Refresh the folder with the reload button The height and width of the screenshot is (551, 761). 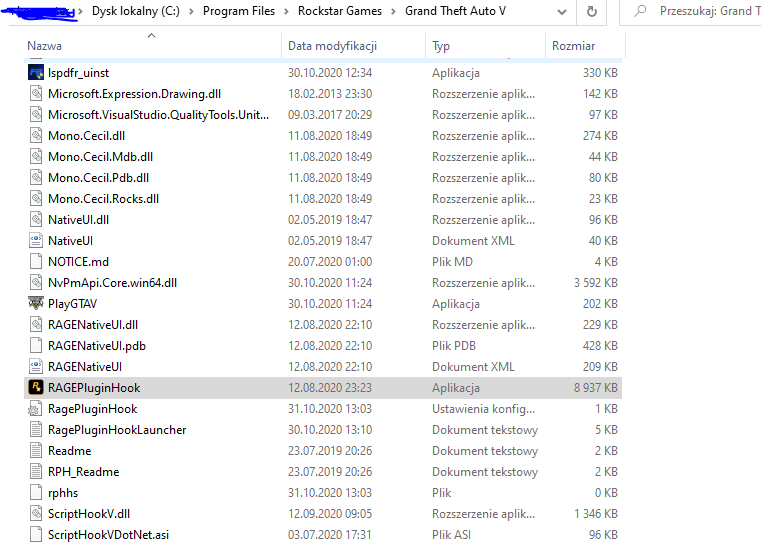pyautogui.click(x=592, y=11)
